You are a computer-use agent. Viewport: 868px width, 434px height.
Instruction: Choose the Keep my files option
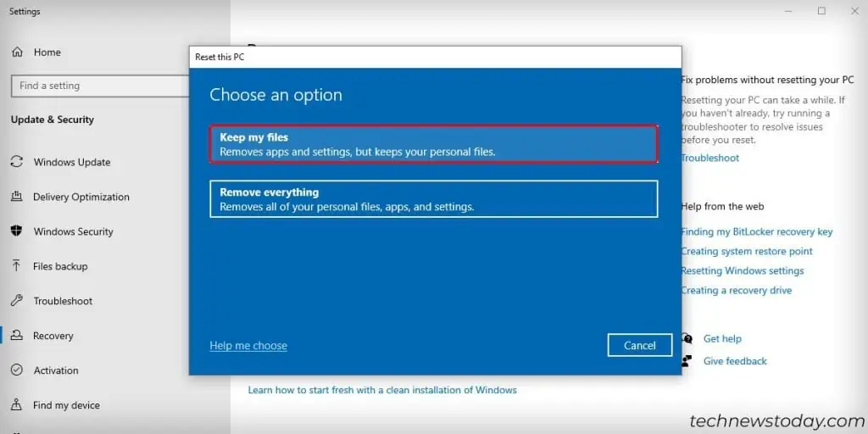pyautogui.click(x=433, y=144)
